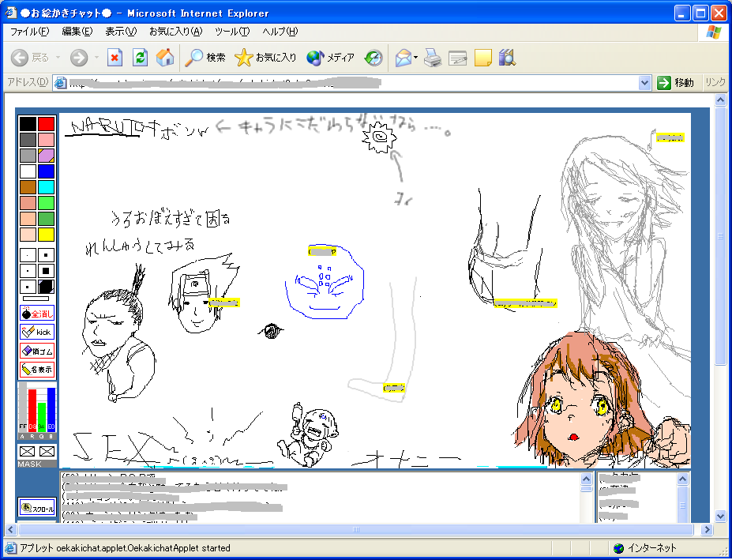Click the スクロール scroll button
The height and width of the screenshot is (560, 732).
point(37,508)
